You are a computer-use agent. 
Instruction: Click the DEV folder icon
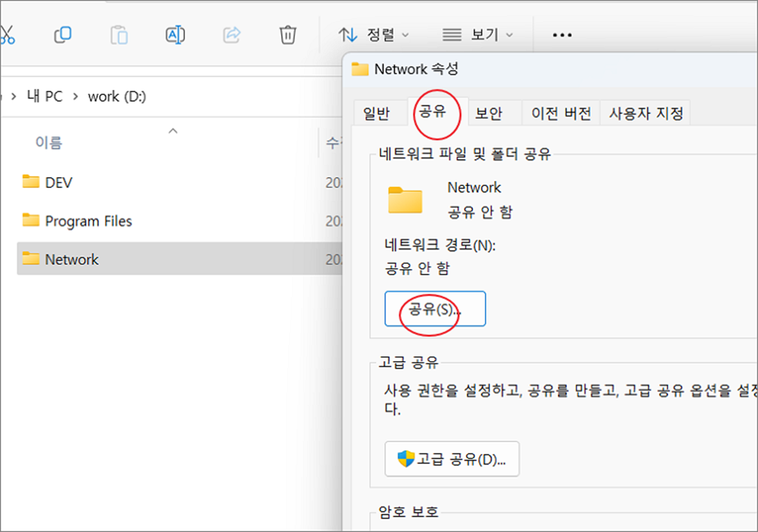click(x=31, y=181)
